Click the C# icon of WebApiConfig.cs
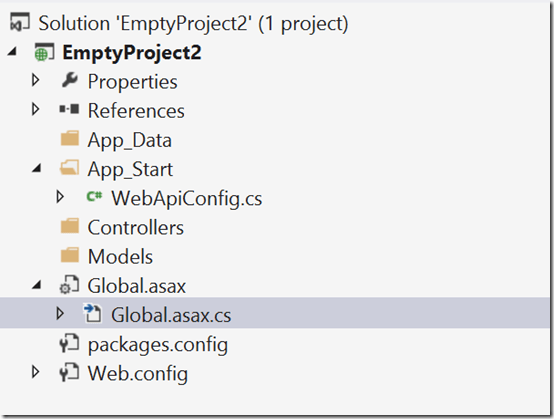Screen dimensions: 554x419 pyautogui.click(x=94, y=196)
